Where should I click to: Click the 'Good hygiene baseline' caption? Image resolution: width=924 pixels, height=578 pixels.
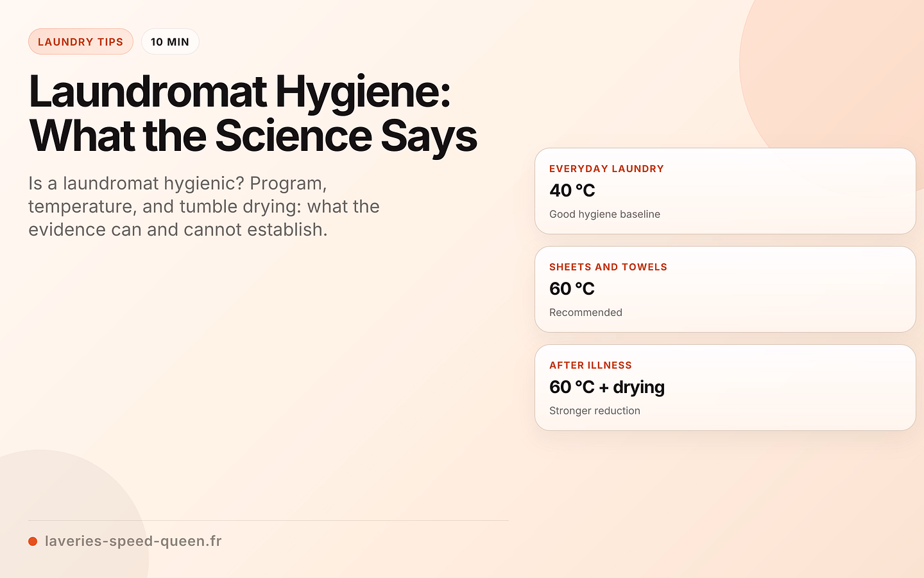tap(604, 215)
